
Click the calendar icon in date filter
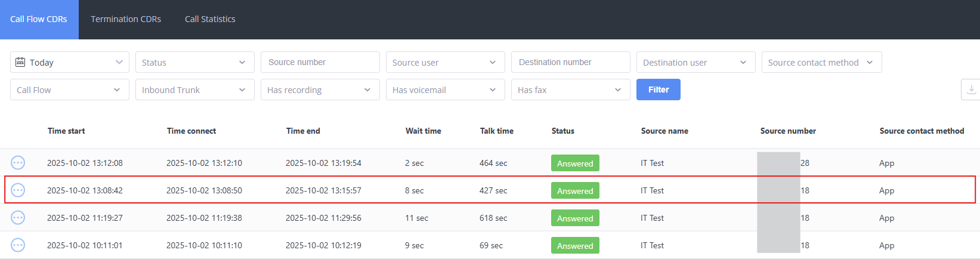tap(20, 62)
